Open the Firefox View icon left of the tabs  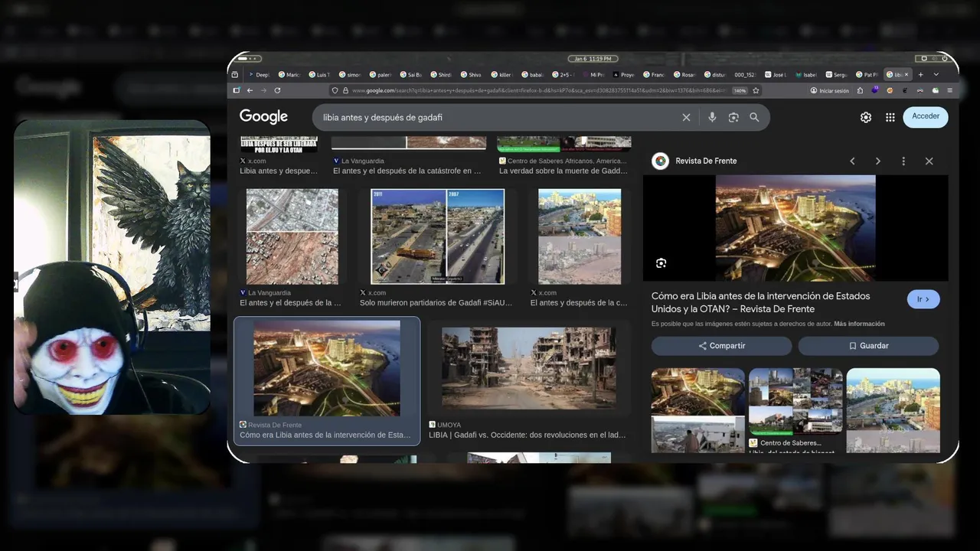pos(235,74)
